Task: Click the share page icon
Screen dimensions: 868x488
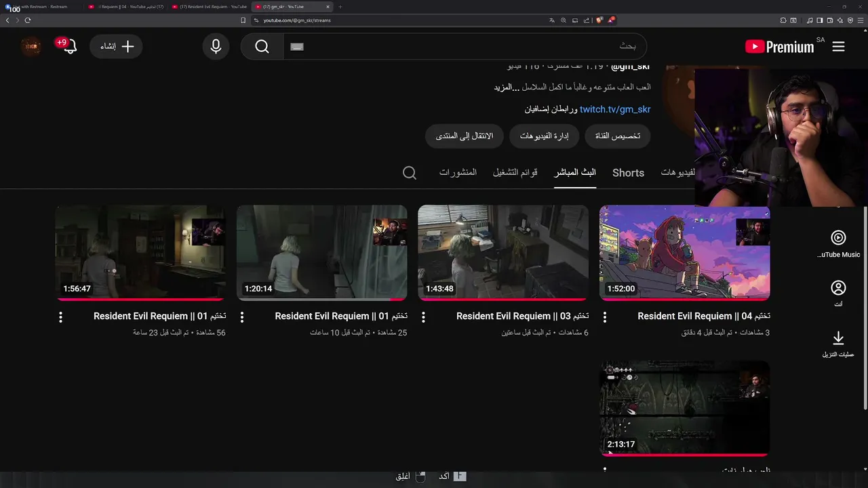Action: point(587,20)
